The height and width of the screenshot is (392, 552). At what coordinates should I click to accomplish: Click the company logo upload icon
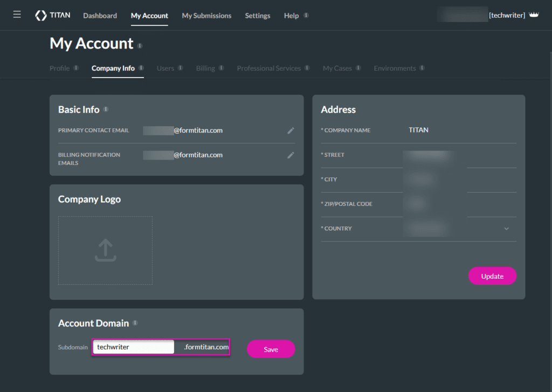[x=105, y=251]
